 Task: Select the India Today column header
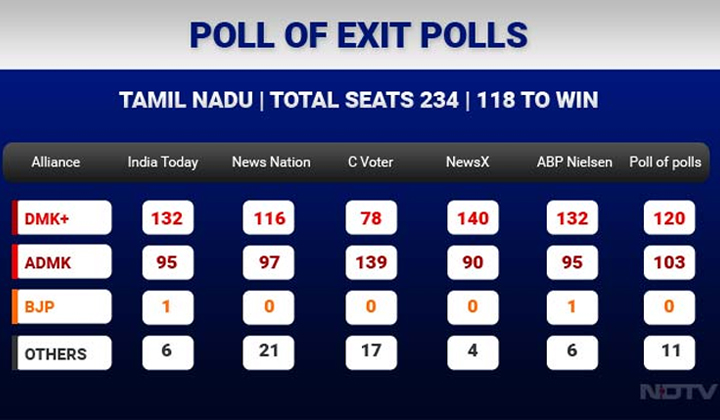(x=163, y=162)
